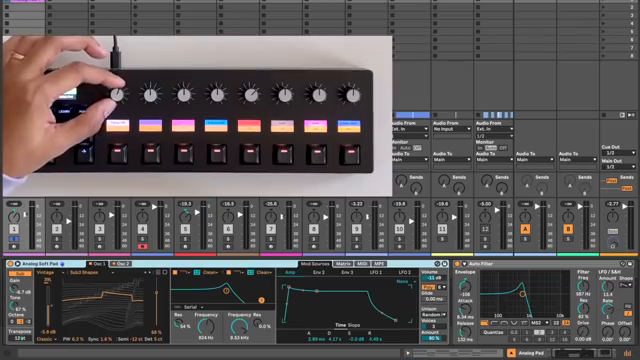Click the save preset icon on Analog Soft Pad

click(x=444, y=264)
